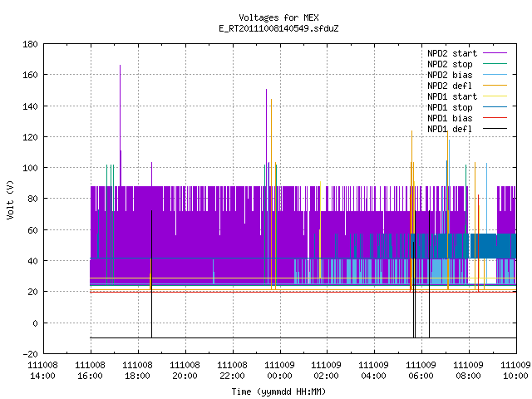Image resolution: width=532 pixels, height=399 pixels.
Task: Click the 111008 16:00 time tick label
Action: pos(91,371)
